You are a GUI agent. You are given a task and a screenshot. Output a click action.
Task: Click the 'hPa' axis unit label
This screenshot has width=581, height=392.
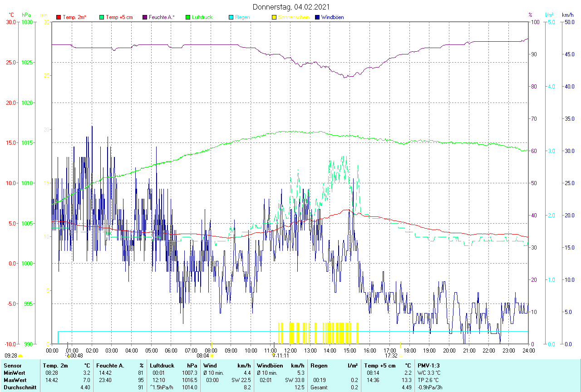(26, 15)
